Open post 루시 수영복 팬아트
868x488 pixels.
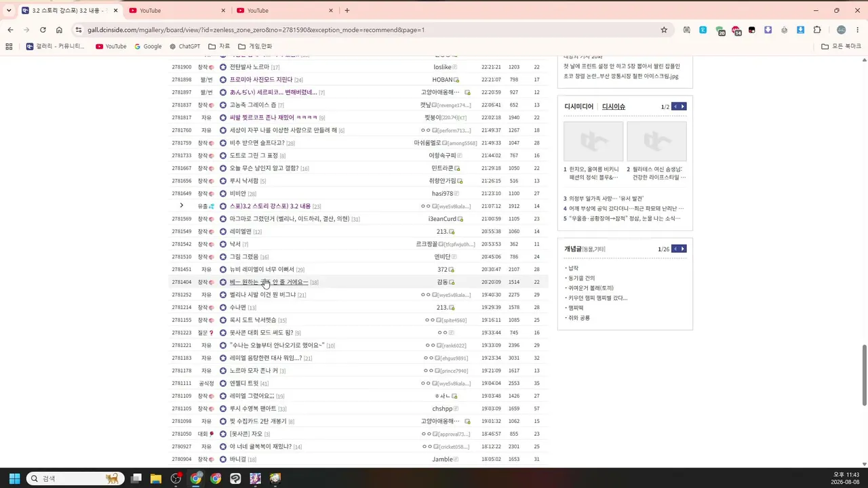pos(253,409)
